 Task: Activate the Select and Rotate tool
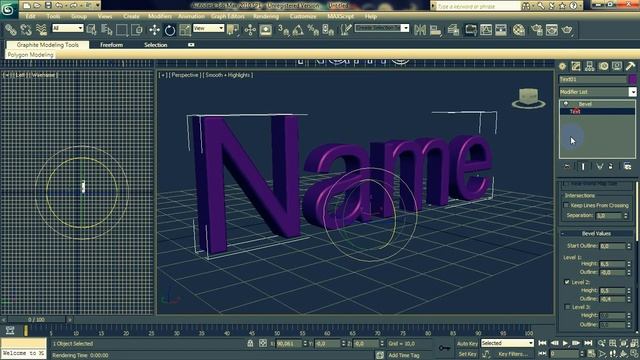click(170, 30)
